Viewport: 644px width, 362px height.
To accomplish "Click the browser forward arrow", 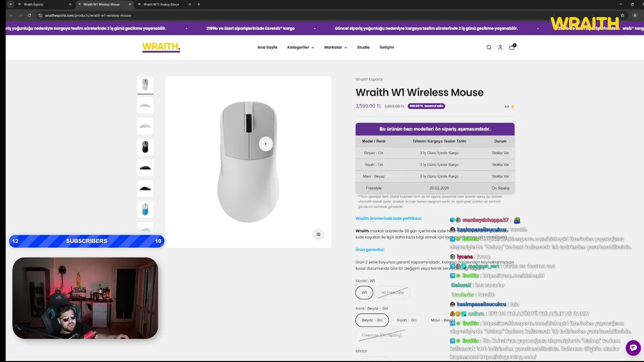I will coord(21,15).
